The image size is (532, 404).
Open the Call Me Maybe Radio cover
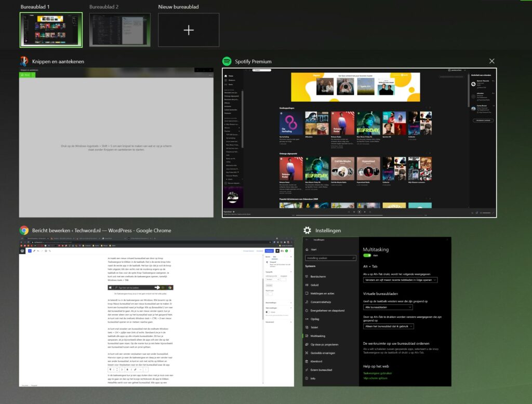(343, 169)
